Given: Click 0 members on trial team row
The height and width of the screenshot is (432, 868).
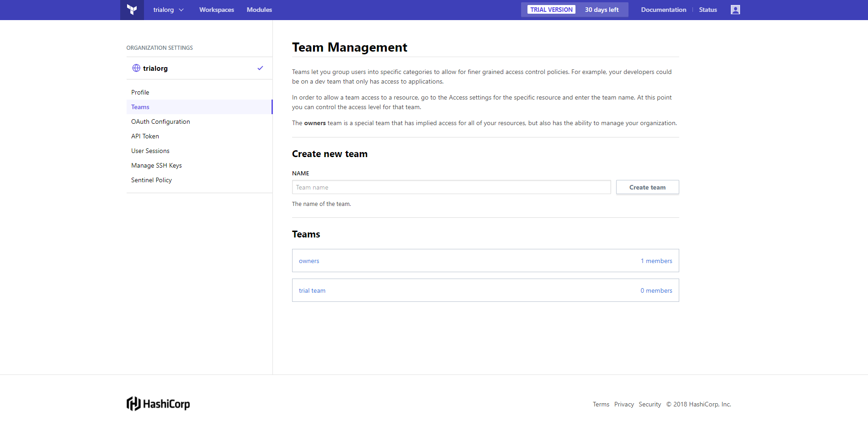Looking at the screenshot, I should click(656, 290).
